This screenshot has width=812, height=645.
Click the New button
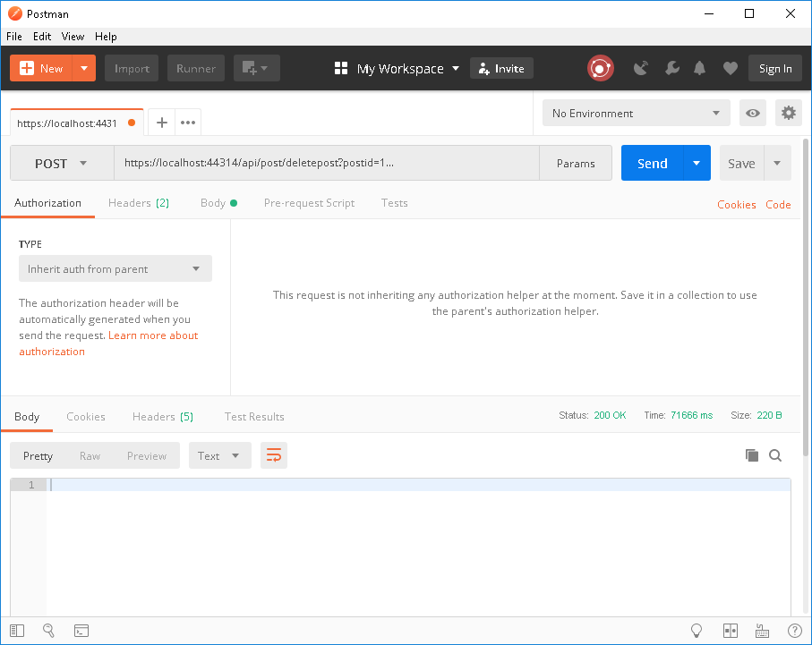pos(41,68)
